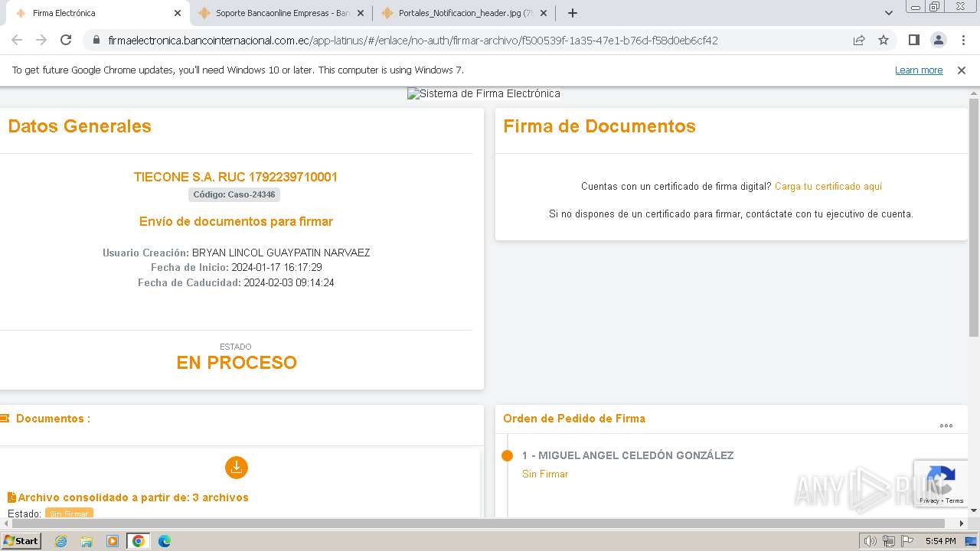The image size is (980, 551).
Task: Click Carga tu certificado aquí link
Action: click(828, 186)
